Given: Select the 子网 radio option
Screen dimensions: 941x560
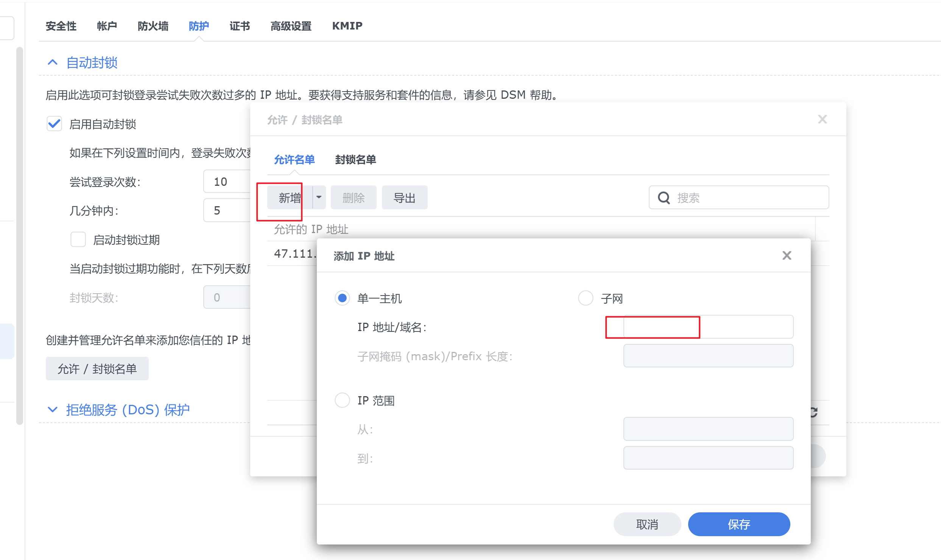Looking at the screenshot, I should tap(585, 298).
